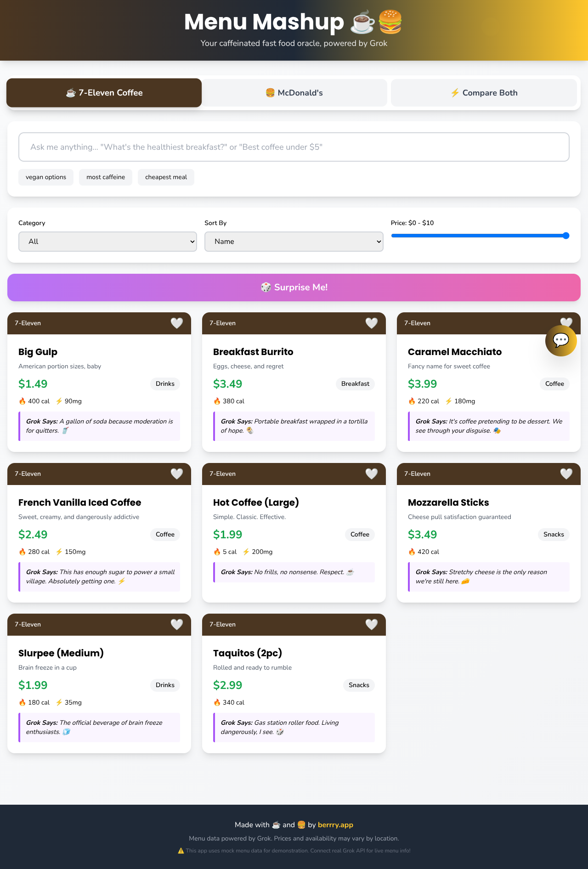Click the dice icon on Surprise Me!

(x=266, y=288)
